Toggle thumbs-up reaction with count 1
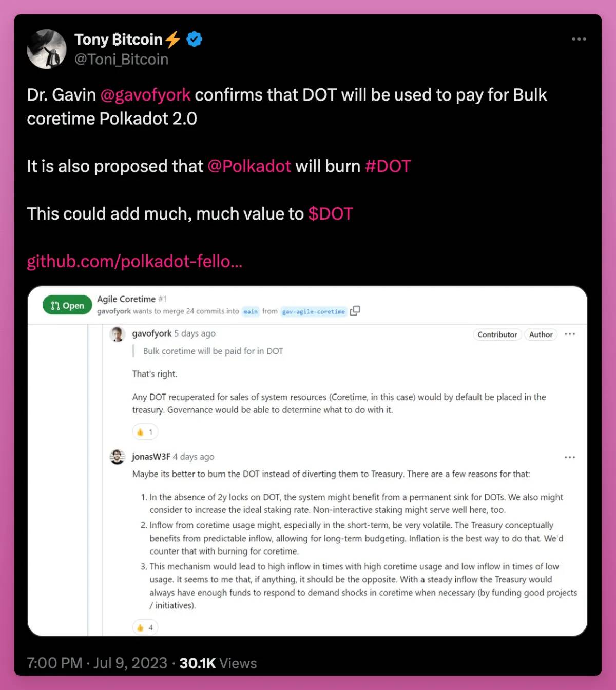 point(145,432)
